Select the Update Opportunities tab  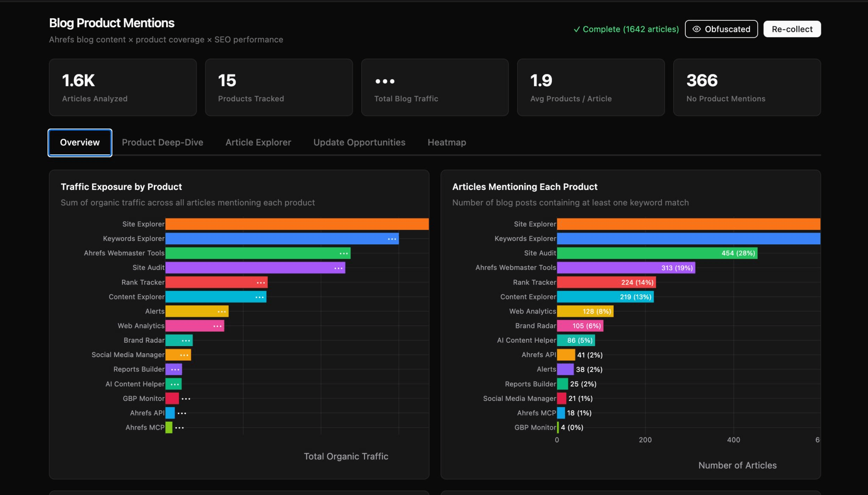tap(359, 142)
